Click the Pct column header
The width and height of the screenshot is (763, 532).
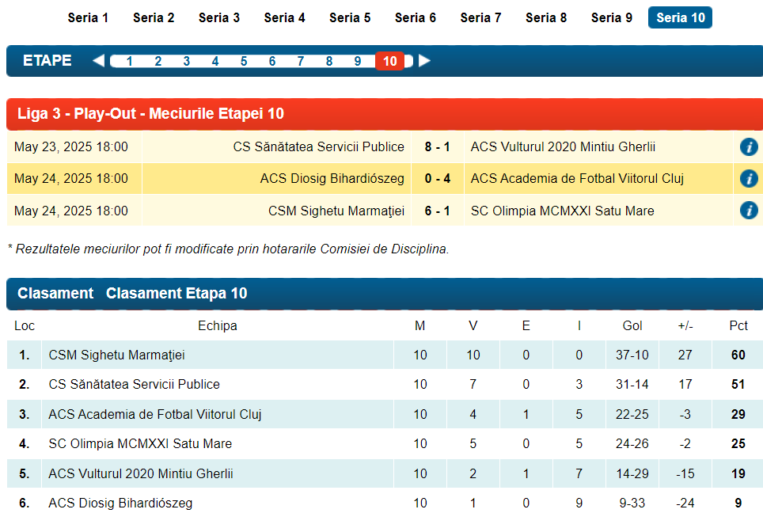[x=738, y=325]
